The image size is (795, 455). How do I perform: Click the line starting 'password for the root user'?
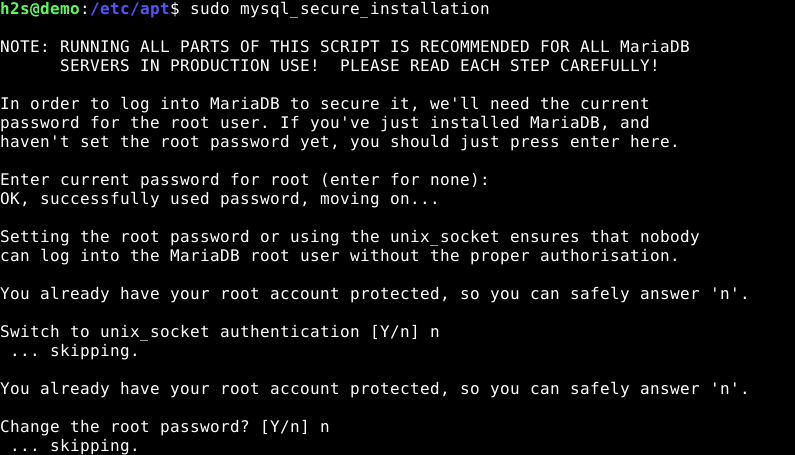point(324,123)
